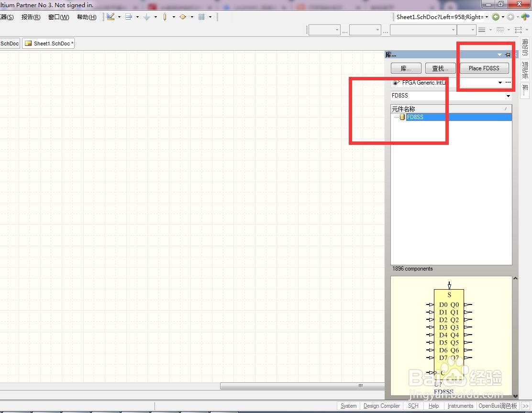
Task: Open the library panel title dropdown arrow
Action: pyautogui.click(x=499, y=54)
